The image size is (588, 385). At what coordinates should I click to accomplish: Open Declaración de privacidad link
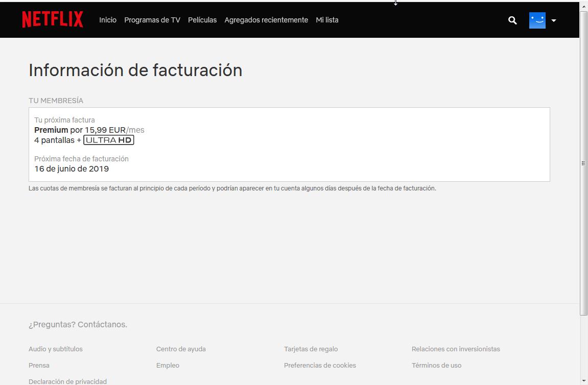point(67,381)
